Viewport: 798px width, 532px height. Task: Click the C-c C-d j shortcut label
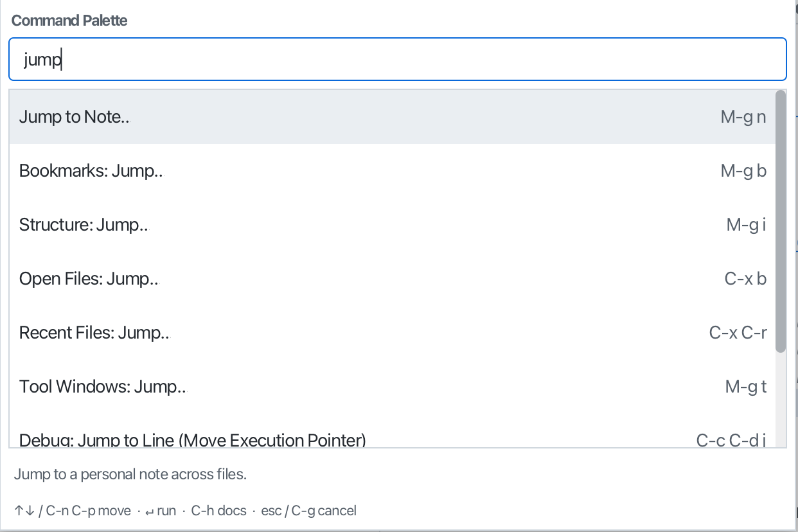[732, 440]
